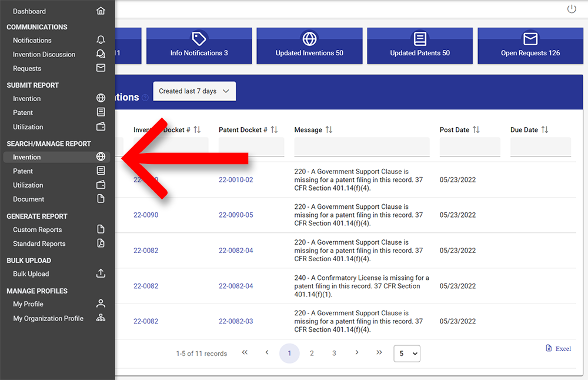Screen dimensions: 588x380
Task: Click the Excel export icon
Action: coord(549,348)
